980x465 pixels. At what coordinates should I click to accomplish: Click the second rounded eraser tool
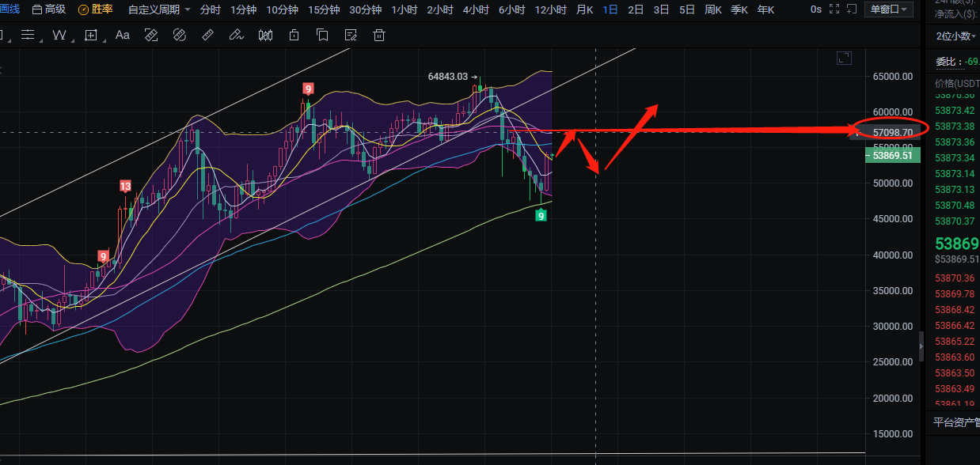tap(180, 36)
